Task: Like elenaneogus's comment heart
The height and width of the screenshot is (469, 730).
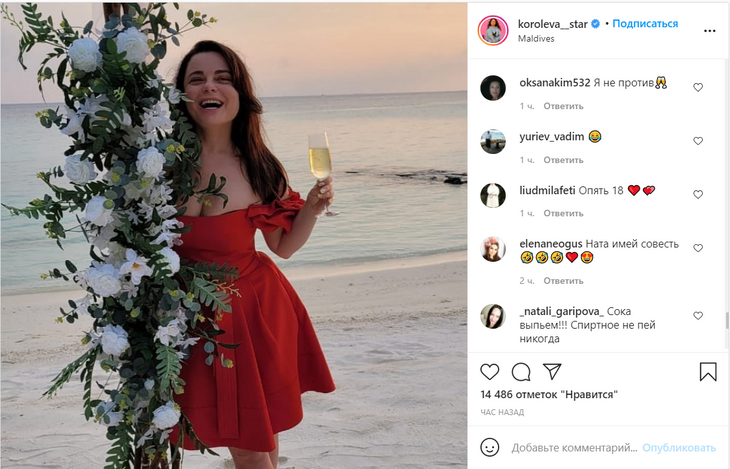Action: click(698, 248)
